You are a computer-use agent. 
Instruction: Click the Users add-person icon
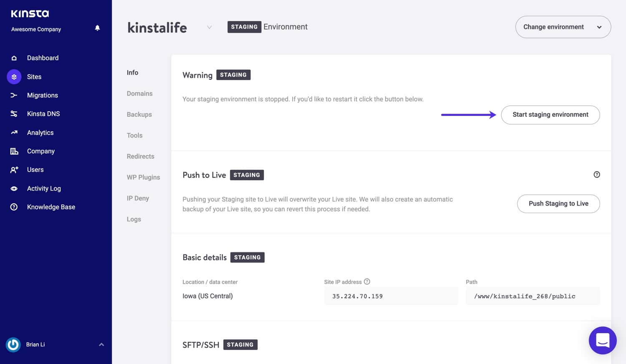pos(14,170)
